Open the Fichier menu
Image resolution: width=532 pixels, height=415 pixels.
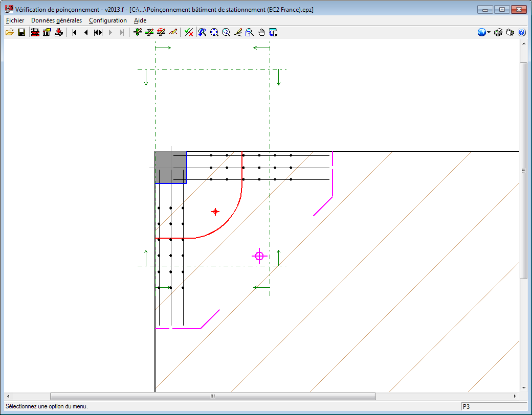[x=15, y=20]
